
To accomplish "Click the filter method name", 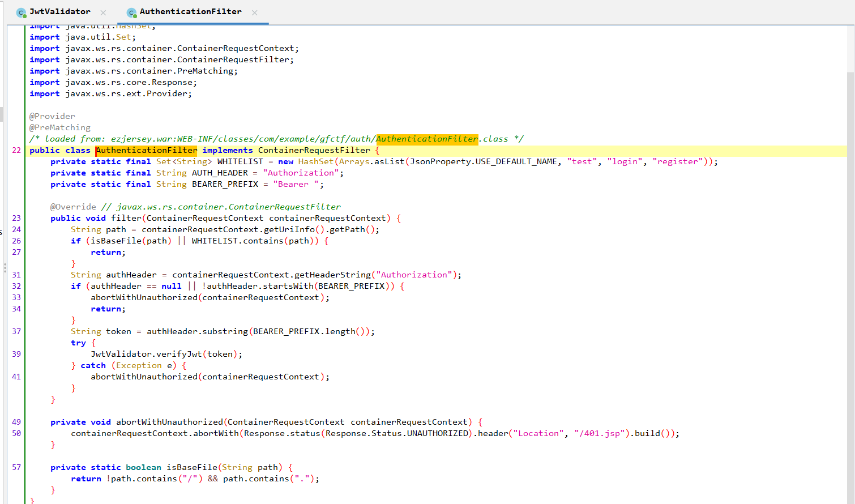I will point(126,218).
